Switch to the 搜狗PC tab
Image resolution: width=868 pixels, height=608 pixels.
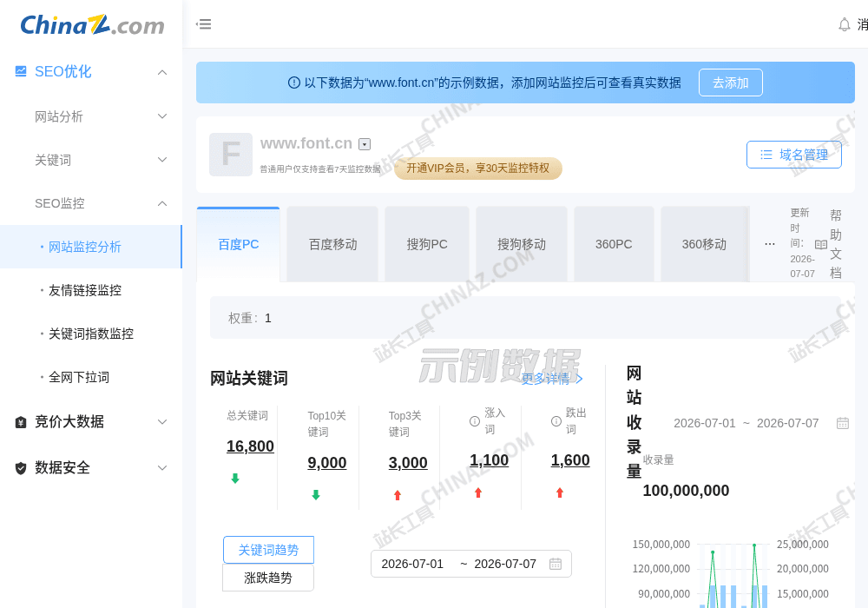pos(427,244)
